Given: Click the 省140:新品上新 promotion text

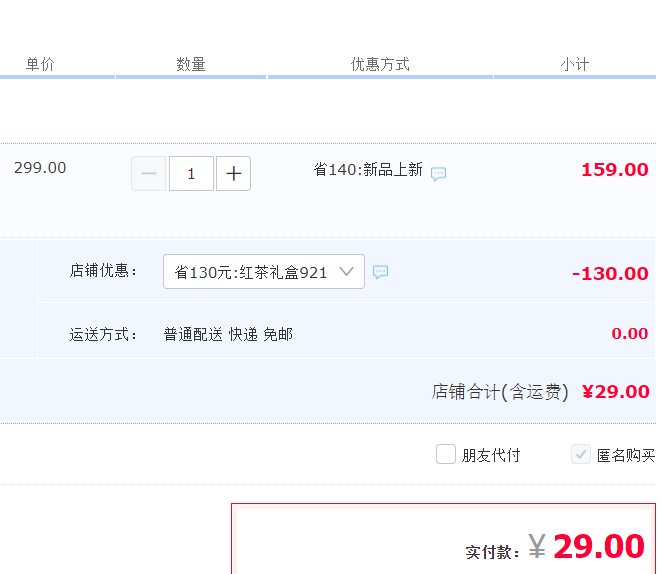Looking at the screenshot, I should point(368,170).
